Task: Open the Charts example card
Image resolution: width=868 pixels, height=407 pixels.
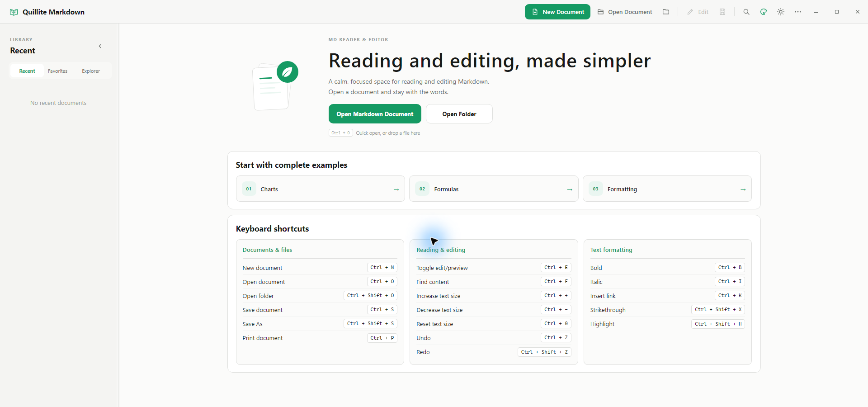Action: point(321,189)
